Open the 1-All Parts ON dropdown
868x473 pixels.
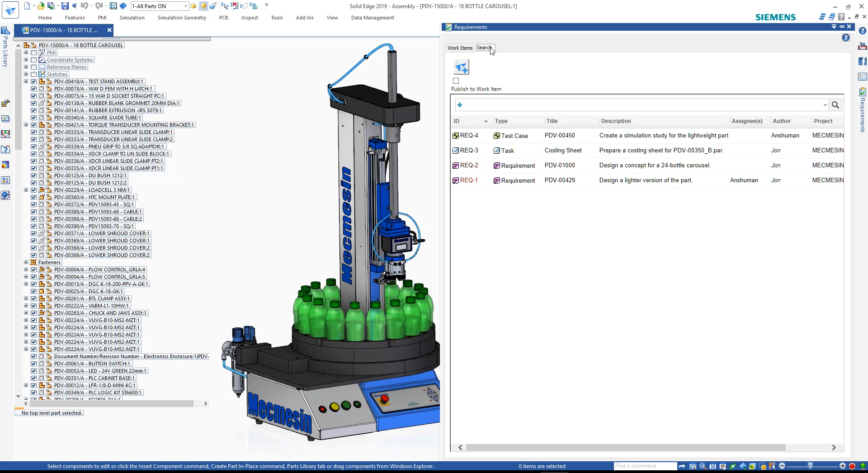pyautogui.click(x=186, y=6)
